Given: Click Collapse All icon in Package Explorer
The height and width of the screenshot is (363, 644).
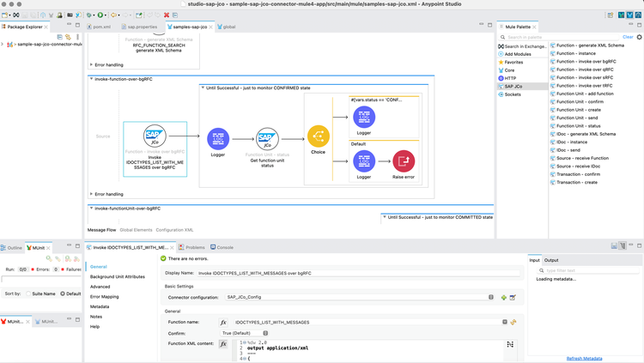Looking at the screenshot, I should (59, 37).
